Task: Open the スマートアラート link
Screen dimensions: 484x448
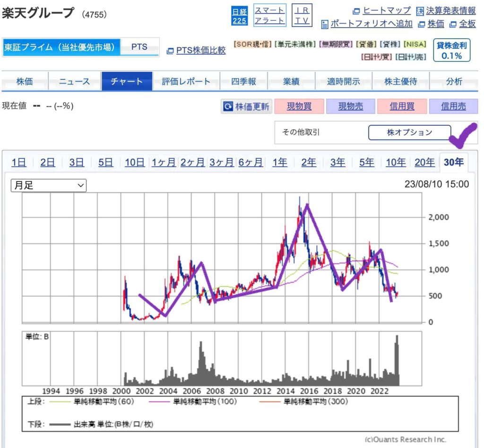Action: (x=269, y=15)
